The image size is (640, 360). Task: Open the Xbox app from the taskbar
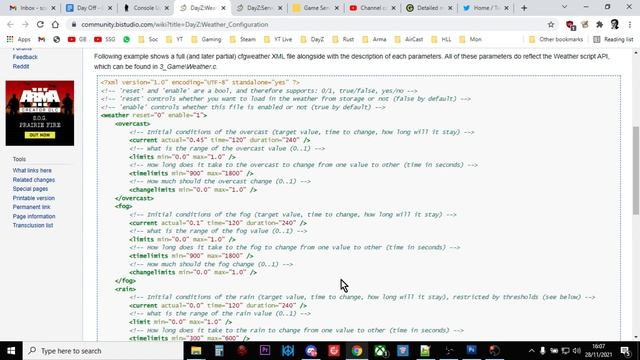pos(380,351)
